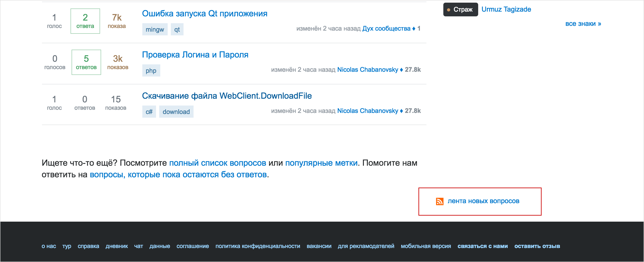This screenshot has width=644, height=262.
Task: Open footer 'справка' link
Action: tap(88, 246)
